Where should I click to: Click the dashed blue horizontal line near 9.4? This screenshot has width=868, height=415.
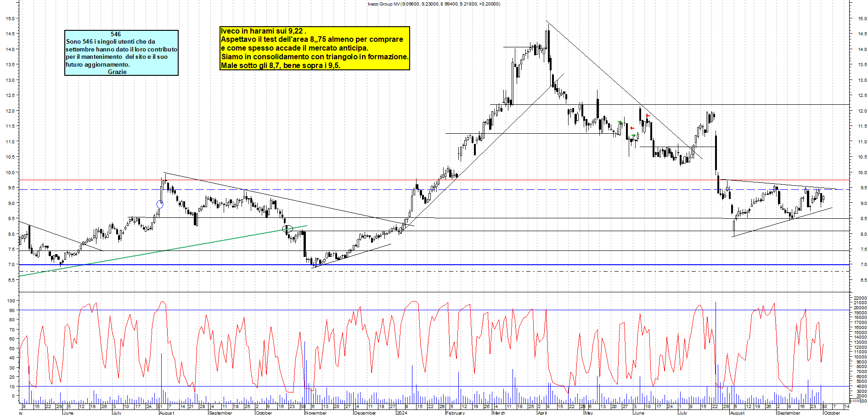[434, 189]
